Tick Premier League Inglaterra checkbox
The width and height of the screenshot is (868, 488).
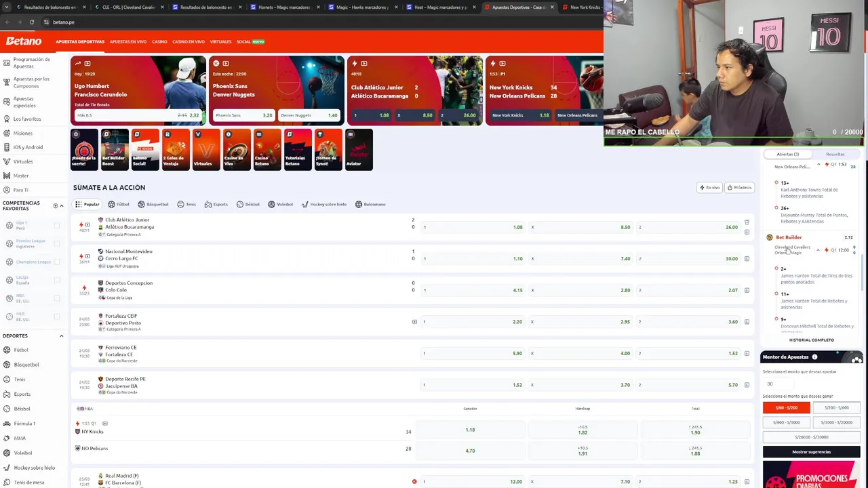56,244
